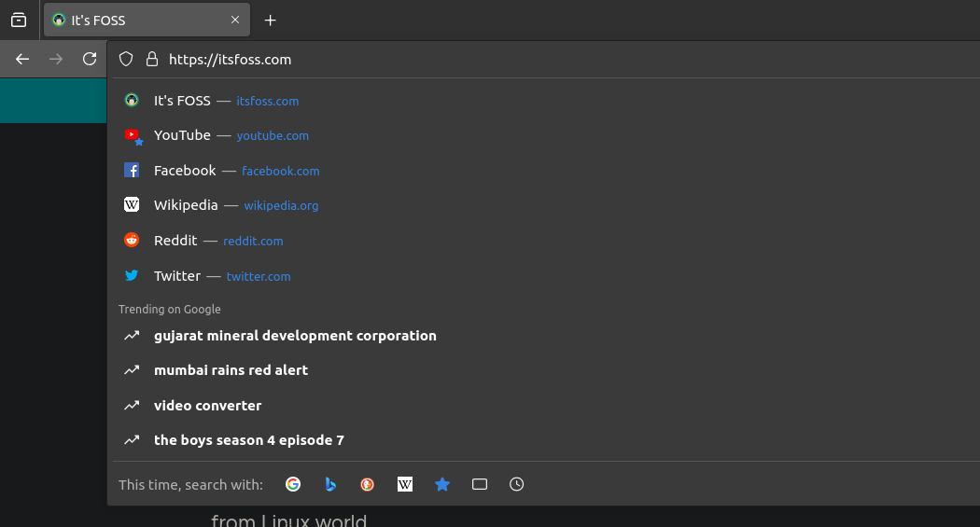The image size is (980, 527).
Task: Click trending arrow beside 'mumbai rains red alert'
Action: coord(132,370)
